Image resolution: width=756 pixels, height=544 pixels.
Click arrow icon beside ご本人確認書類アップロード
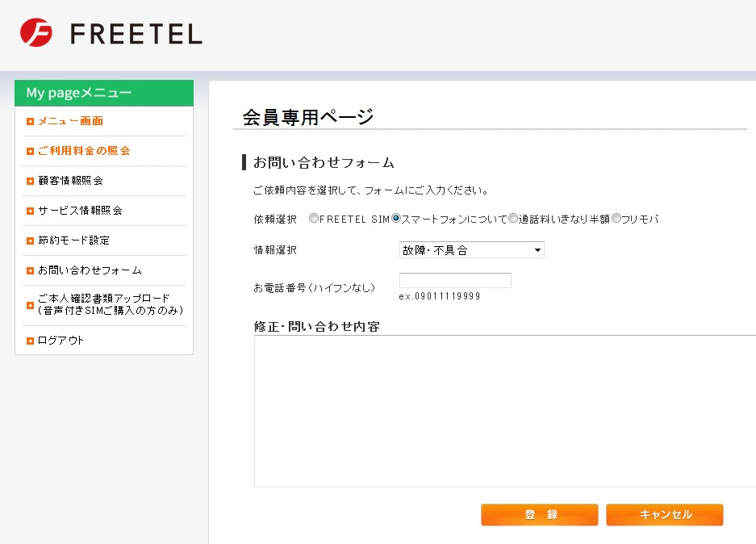click(x=30, y=305)
